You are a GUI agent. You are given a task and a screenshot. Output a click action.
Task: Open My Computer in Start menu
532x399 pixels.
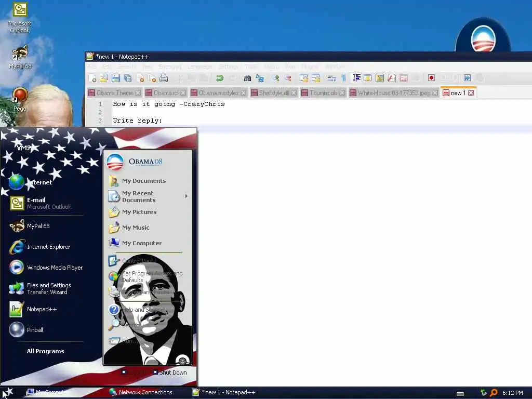pyautogui.click(x=135, y=243)
